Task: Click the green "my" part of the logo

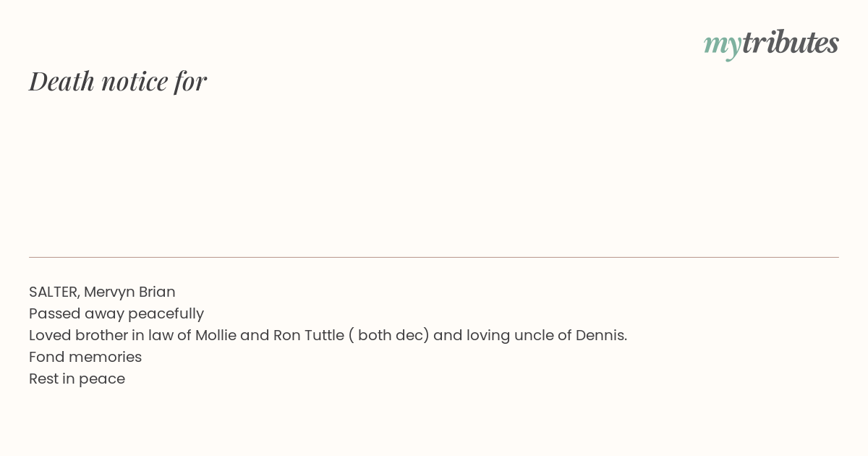Action: [x=723, y=46]
